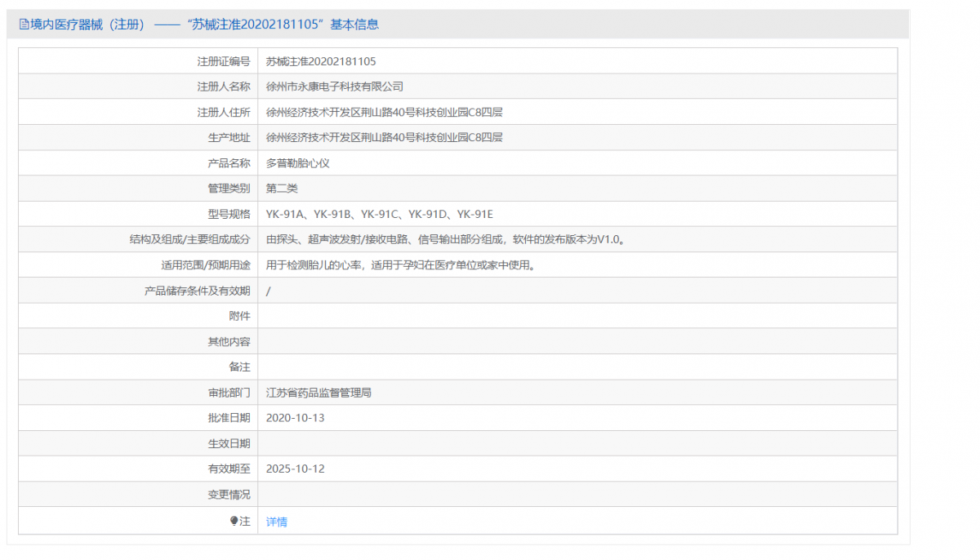The width and height of the screenshot is (980, 560).
Task: Click the 生产地址 address value
Action: [385, 137]
